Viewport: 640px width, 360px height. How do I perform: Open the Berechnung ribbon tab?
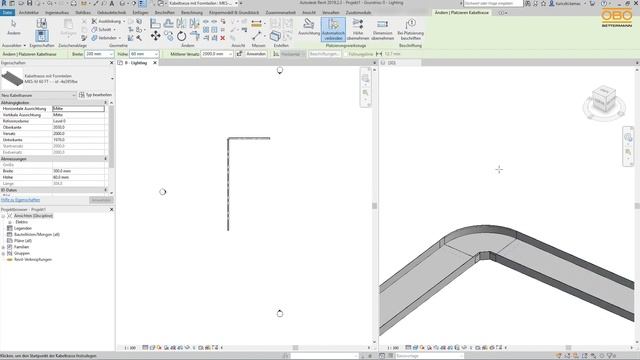pos(191,13)
